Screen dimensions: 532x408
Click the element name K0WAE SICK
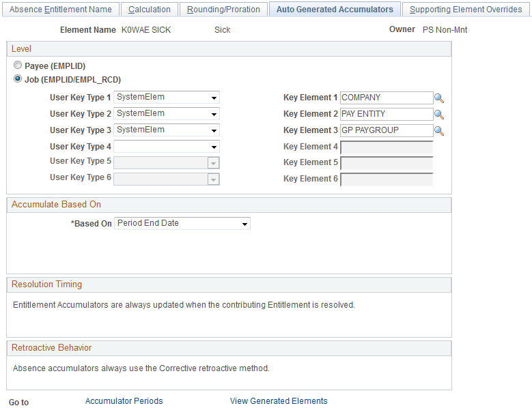(146, 30)
